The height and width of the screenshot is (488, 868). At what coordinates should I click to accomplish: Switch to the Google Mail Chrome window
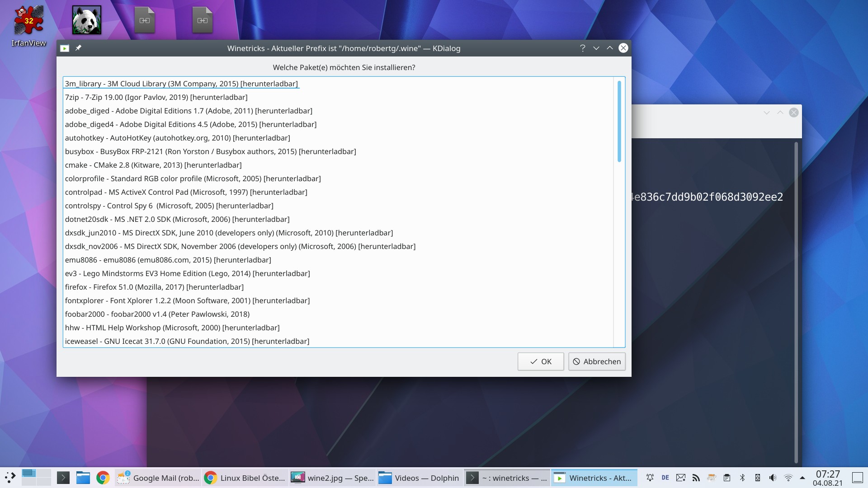pyautogui.click(x=157, y=478)
